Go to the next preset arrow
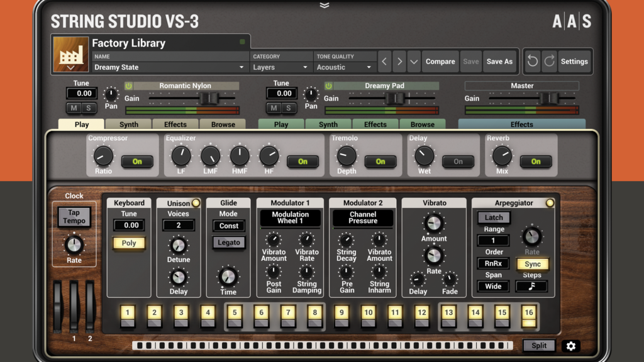 pos(399,62)
